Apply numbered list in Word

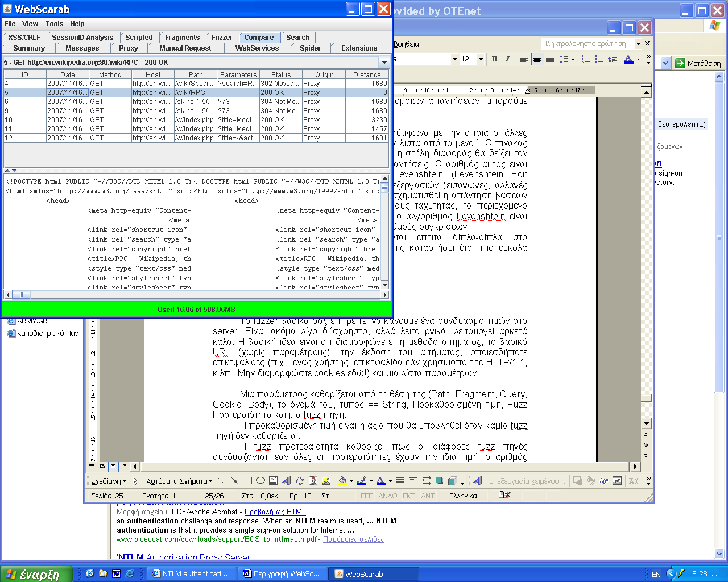pos(586,59)
